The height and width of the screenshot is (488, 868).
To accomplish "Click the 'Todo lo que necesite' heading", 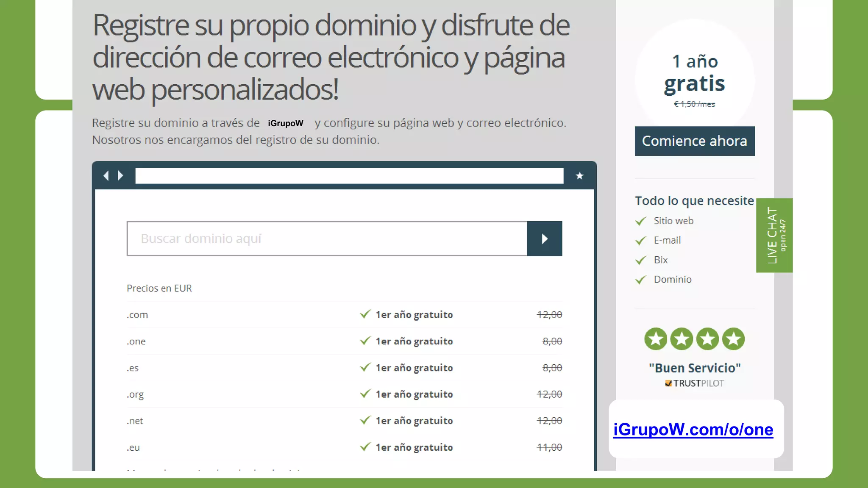I will [694, 201].
